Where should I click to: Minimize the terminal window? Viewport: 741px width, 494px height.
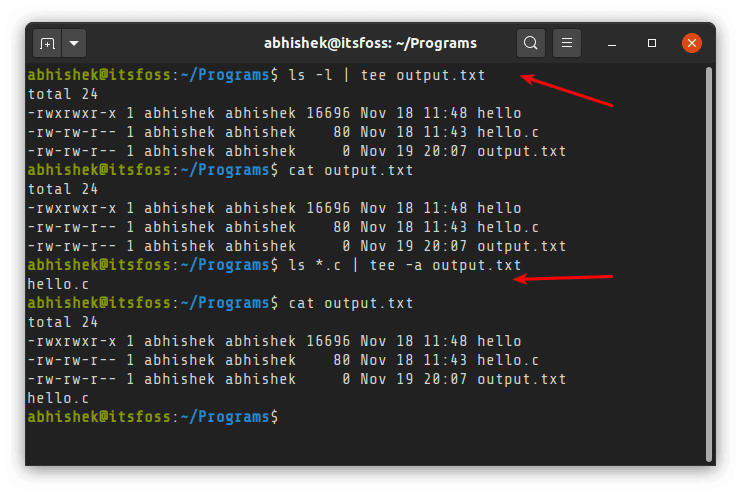click(613, 44)
